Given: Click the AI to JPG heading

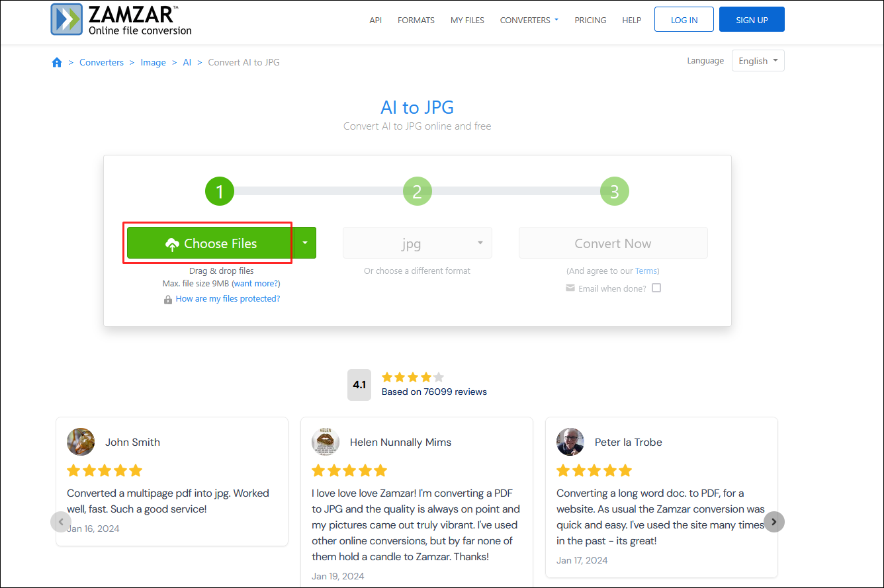Looking at the screenshot, I should (418, 107).
